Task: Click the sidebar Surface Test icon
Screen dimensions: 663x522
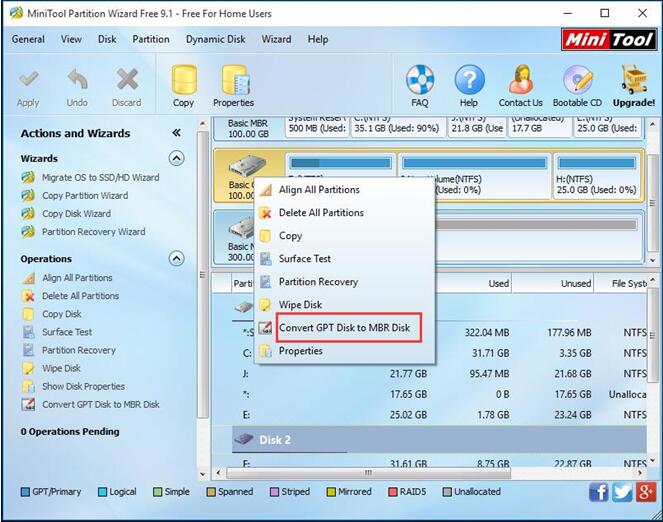Action: pyautogui.click(x=29, y=332)
